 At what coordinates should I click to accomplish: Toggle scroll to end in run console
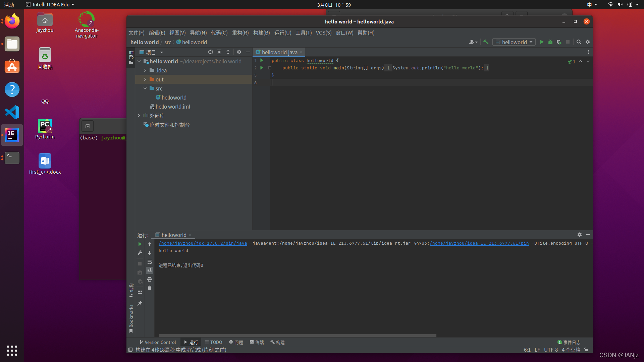coord(150,270)
